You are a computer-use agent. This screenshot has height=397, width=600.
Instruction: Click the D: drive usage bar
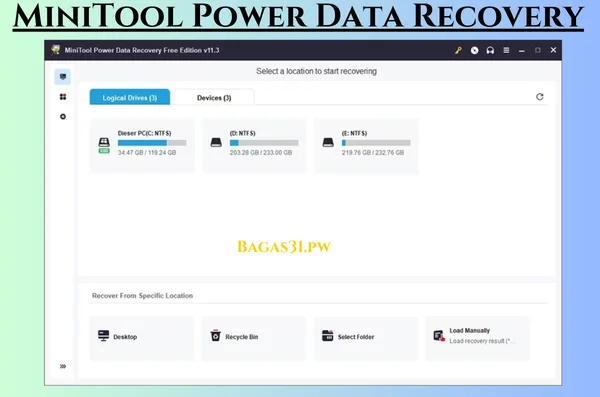tap(264, 143)
